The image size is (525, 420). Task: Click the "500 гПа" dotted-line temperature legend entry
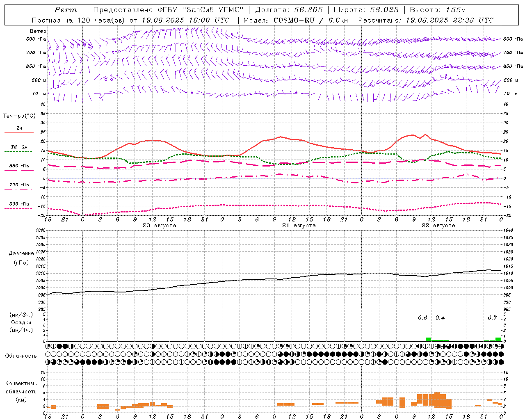tap(19, 204)
